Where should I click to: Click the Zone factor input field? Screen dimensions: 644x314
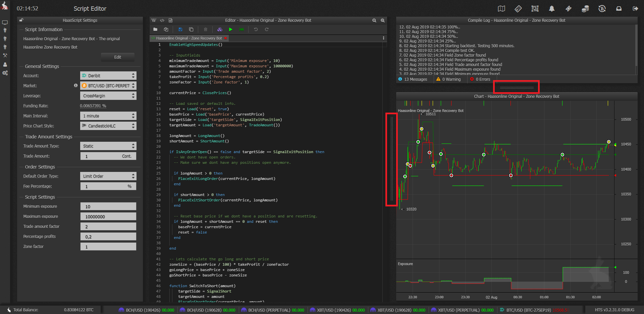coord(108,247)
